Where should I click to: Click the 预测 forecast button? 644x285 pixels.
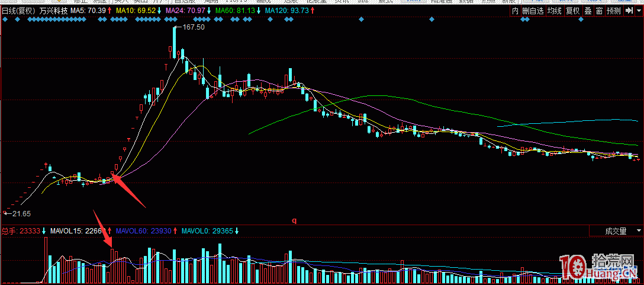613,11
